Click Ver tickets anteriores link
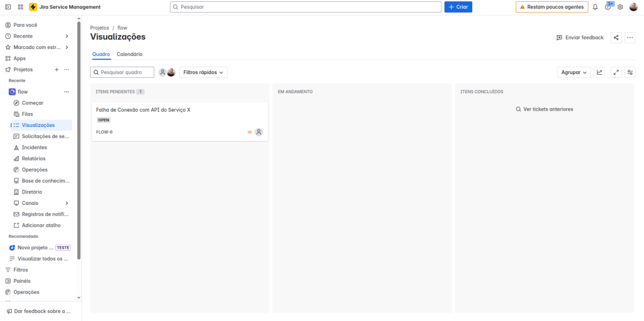The image size is (644, 321). point(544,109)
